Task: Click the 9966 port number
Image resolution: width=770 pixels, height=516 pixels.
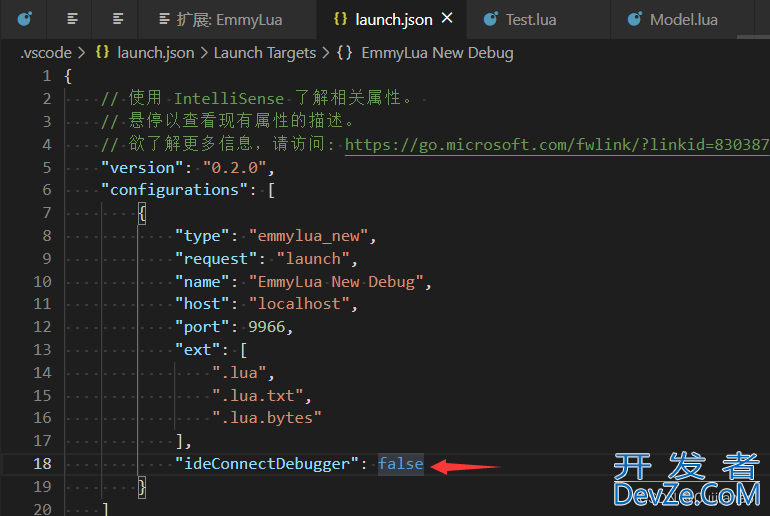Action: 267,326
